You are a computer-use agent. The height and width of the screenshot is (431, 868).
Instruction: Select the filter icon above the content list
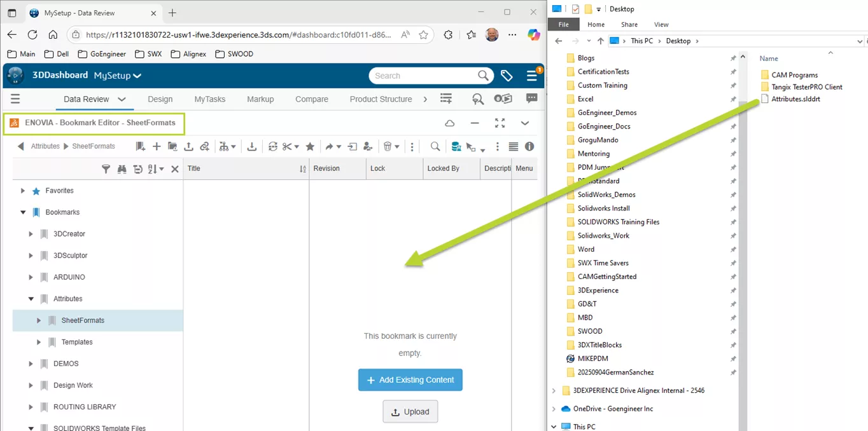pos(106,168)
